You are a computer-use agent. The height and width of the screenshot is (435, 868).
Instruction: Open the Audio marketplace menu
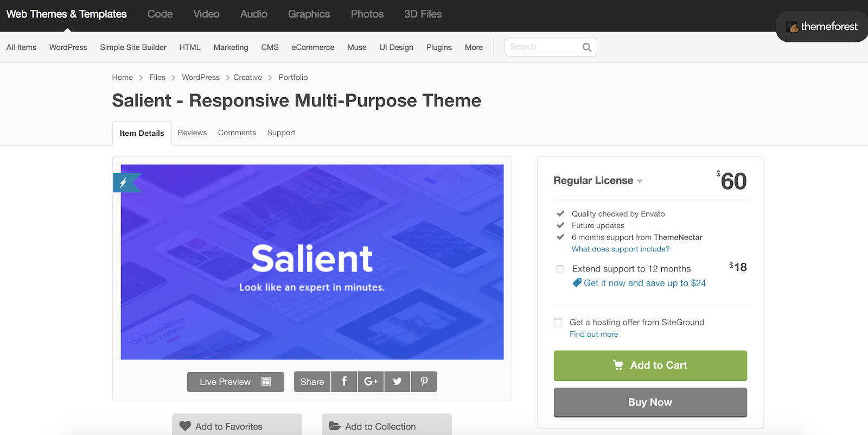click(254, 14)
